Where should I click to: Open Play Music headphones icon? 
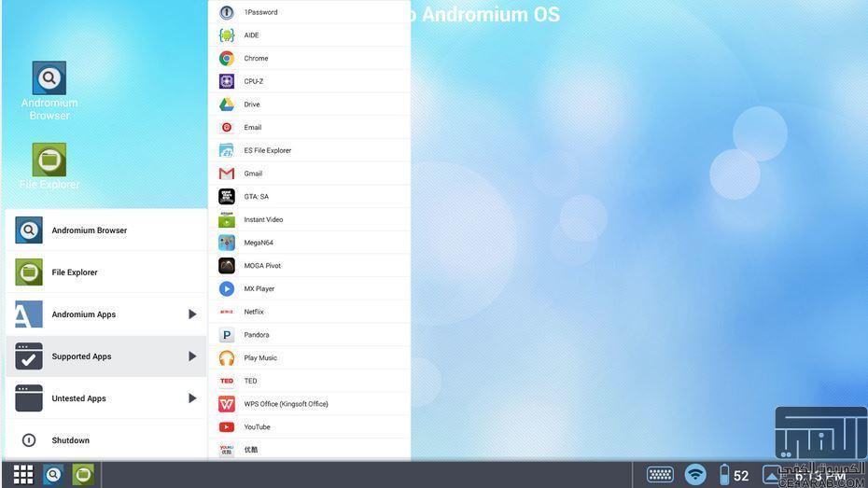(227, 358)
